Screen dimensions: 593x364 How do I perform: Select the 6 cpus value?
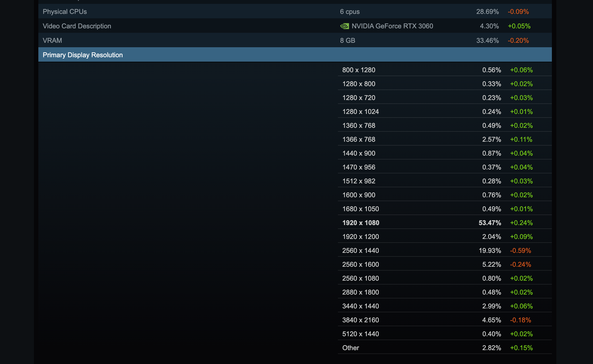pyautogui.click(x=349, y=11)
